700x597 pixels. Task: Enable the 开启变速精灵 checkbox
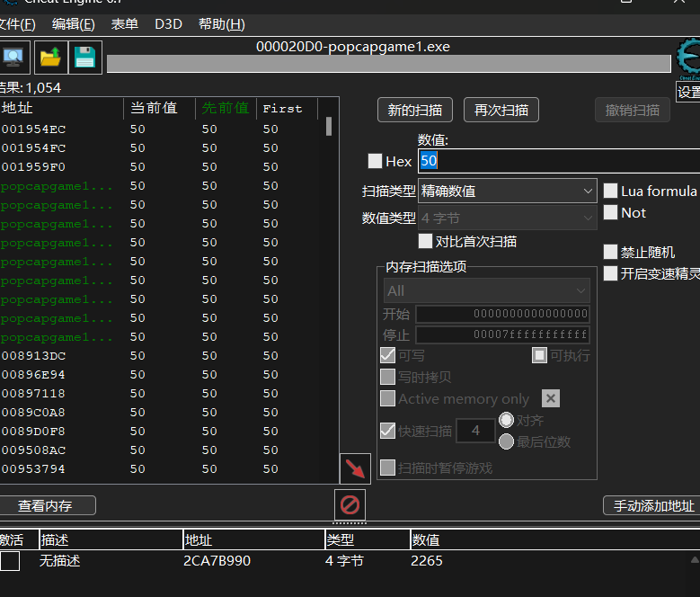[610, 273]
